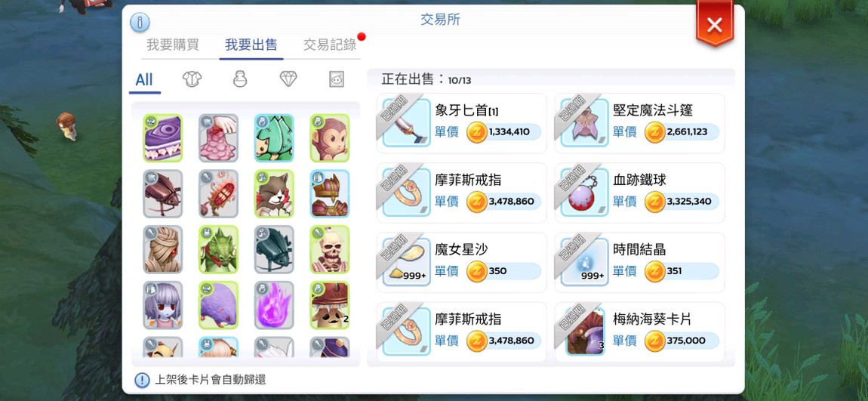
Task: Pick the monkey card in inventory
Action: click(329, 138)
